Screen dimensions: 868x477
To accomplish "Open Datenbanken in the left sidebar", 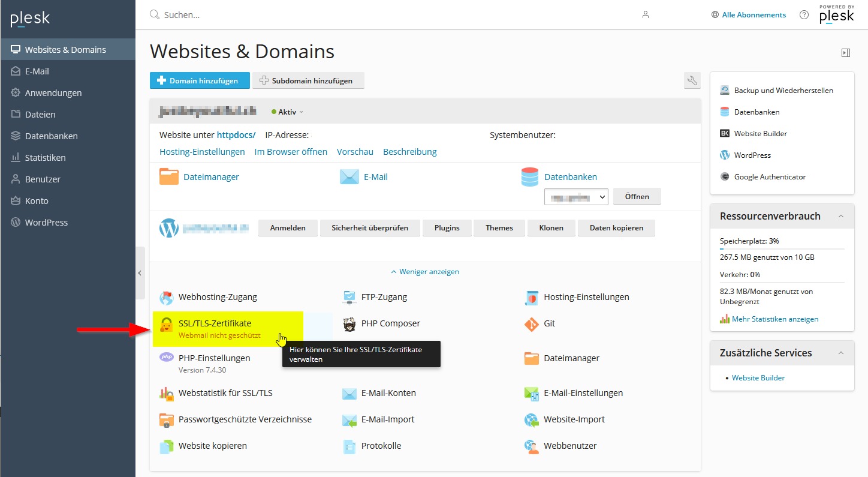I will [x=51, y=136].
